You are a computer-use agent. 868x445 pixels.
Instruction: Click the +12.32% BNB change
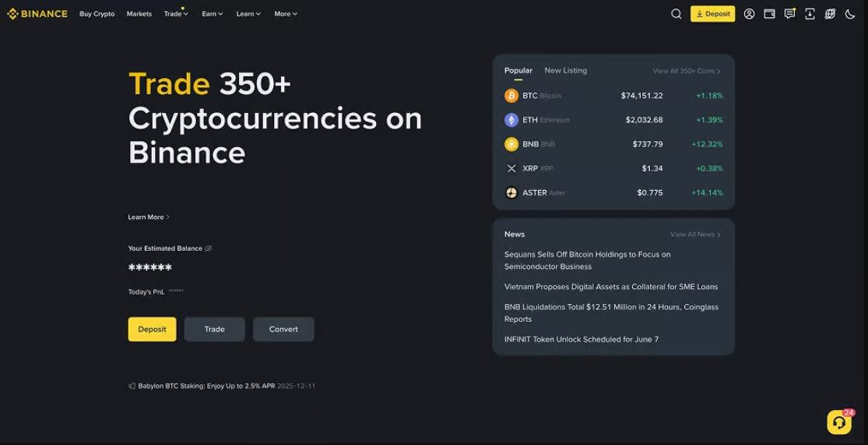coord(707,144)
